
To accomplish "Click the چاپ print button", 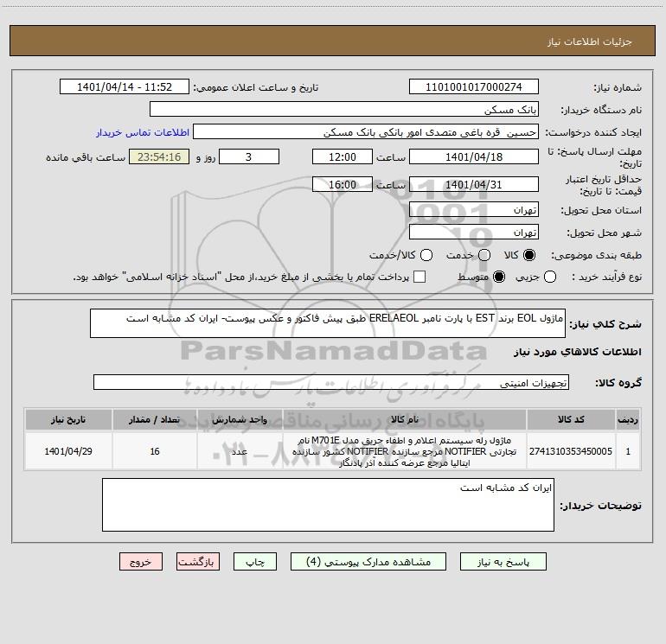I will pos(255,562).
